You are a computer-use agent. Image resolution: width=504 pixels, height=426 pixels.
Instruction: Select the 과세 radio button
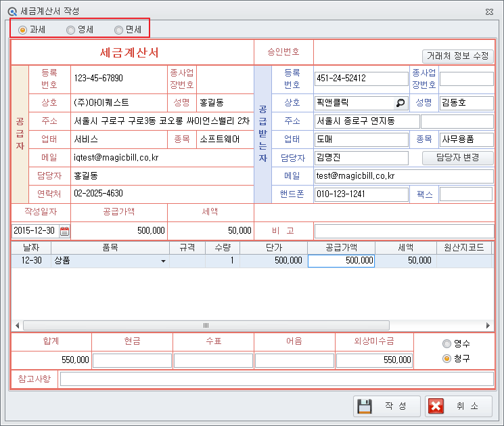pyautogui.click(x=22, y=30)
